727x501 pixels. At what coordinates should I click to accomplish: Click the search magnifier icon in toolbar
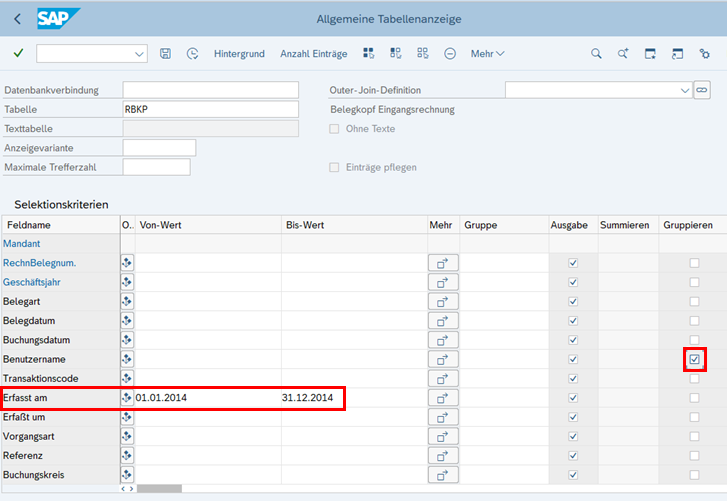(x=596, y=53)
